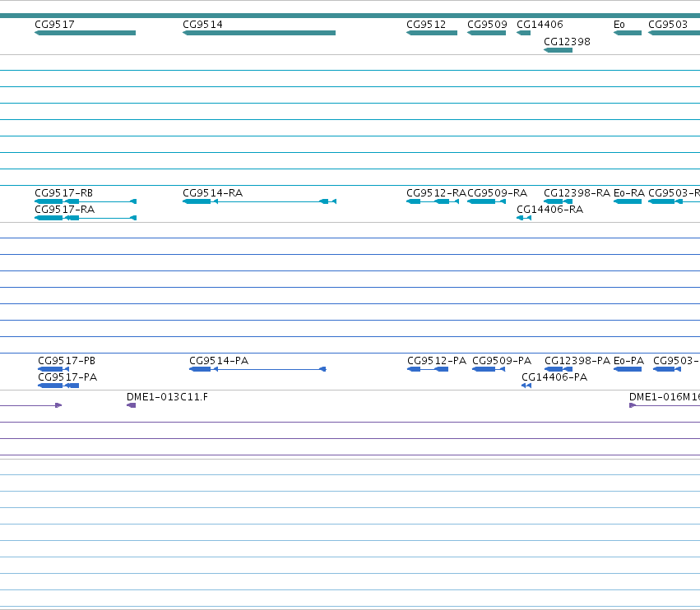Viewport: 700px width, 610px height.
Task: Select the CG9509-PA protein glyph
Action: 489,369
